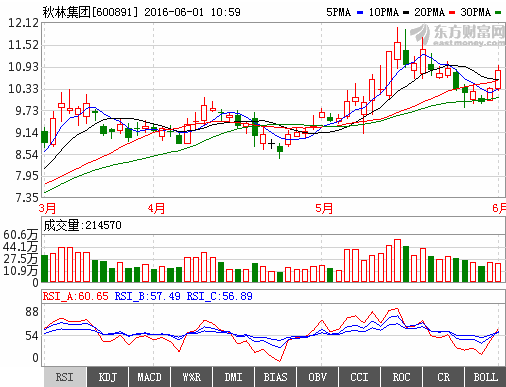
Task: Switch to the RSI indicator tab
Action: click(65, 377)
